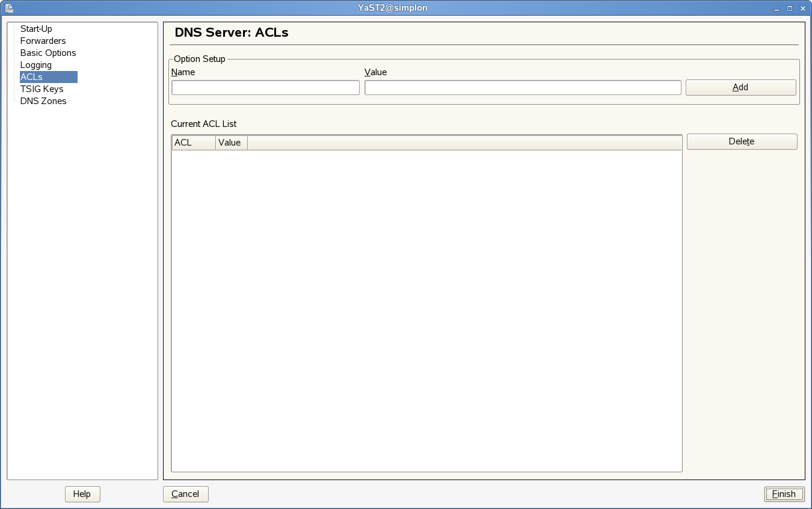
Task: Open the Start-Up section in sidebar
Action: tap(36, 29)
